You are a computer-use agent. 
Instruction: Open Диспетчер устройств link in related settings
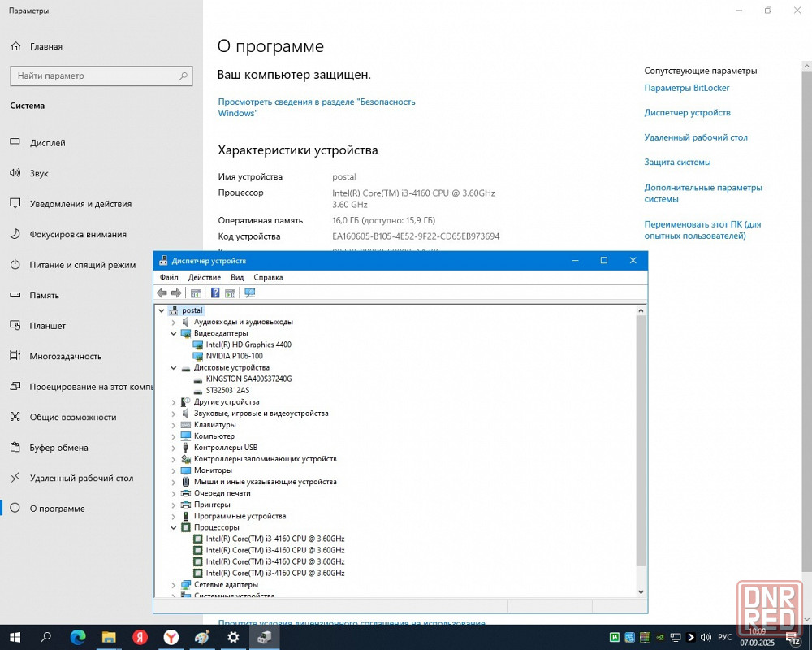coord(687,112)
